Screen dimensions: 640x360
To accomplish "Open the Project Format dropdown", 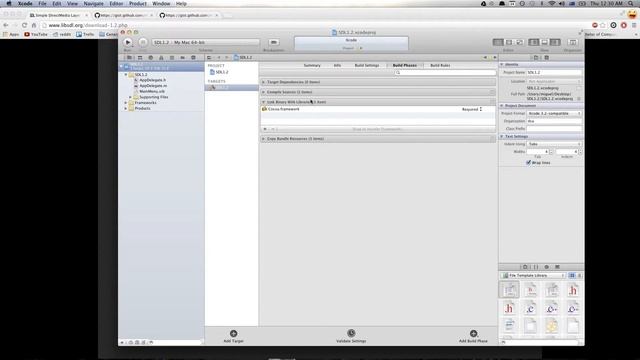I will tap(554, 113).
